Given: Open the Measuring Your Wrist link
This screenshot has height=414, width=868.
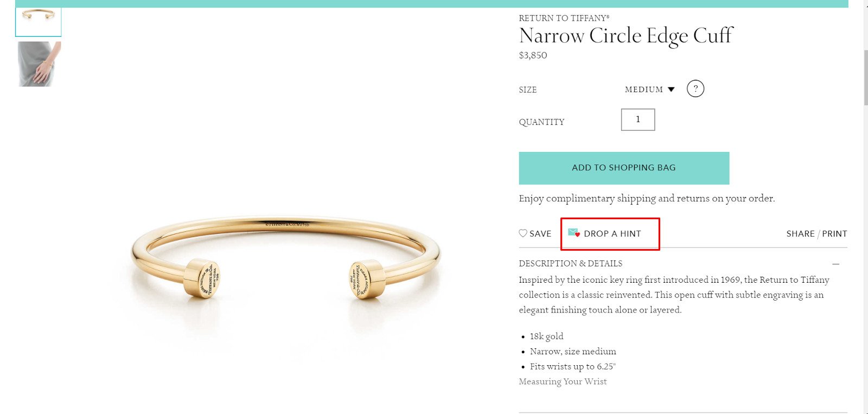Looking at the screenshot, I should point(563,381).
